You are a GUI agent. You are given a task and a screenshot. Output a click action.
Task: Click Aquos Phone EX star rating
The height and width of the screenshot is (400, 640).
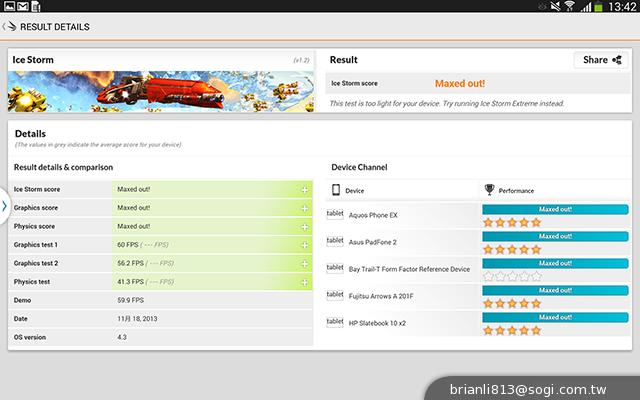[x=512, y=222]
